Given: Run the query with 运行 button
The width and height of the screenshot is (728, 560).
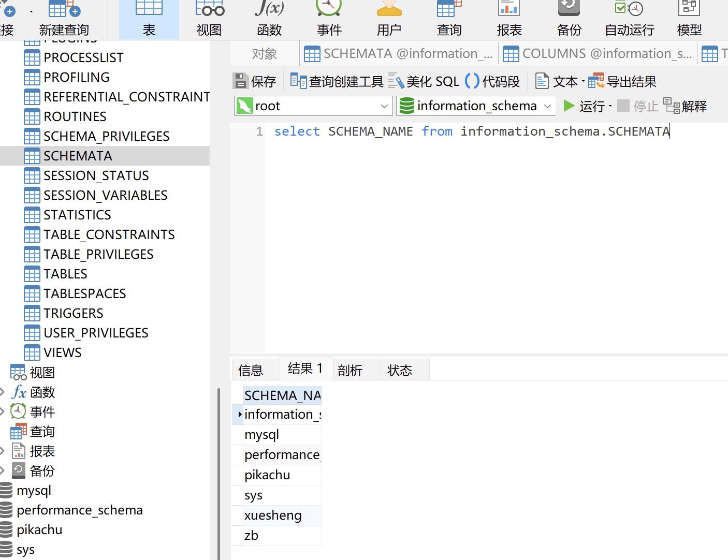Looking at the screenshot, I should [x=584, y=106].
